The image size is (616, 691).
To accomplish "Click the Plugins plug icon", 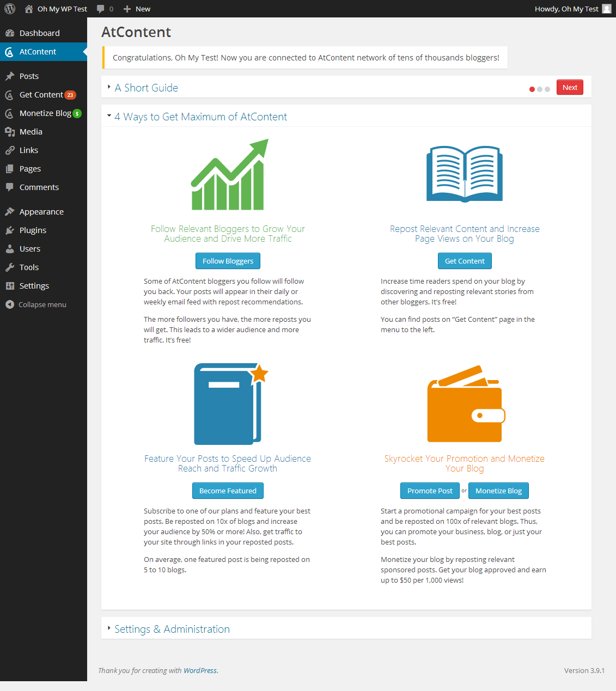I will coord(10,230).
